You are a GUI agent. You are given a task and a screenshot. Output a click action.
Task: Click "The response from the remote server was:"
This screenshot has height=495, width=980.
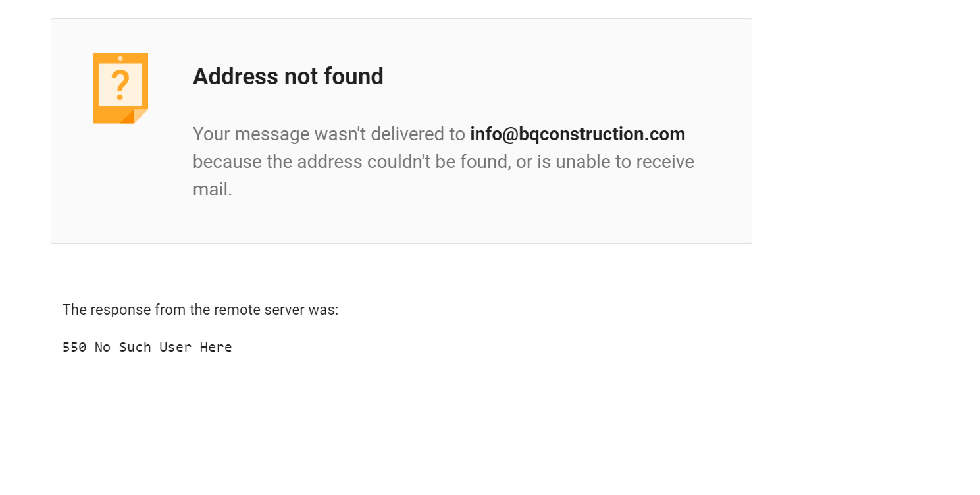200,309
